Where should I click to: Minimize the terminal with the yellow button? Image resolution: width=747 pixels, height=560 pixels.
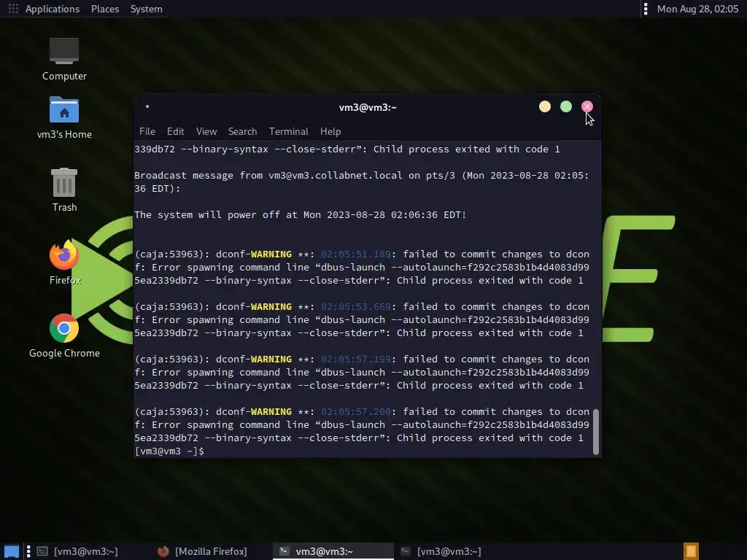(x=544, y=106)
